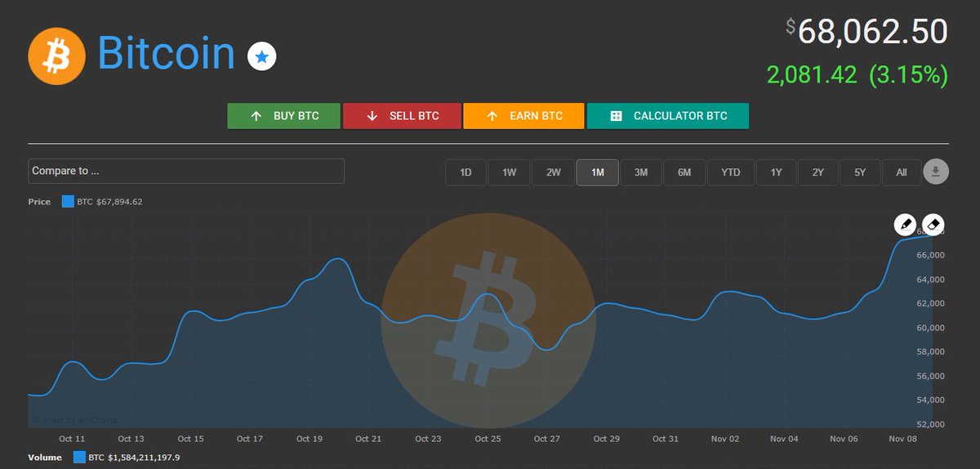The image size is (980, 469).
Task: Click the red SELL BTC button
Action: pos(402,116)
